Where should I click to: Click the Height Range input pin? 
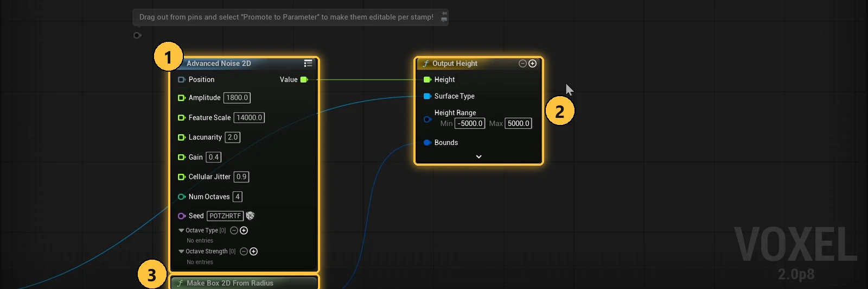click(x=427, y=120)
